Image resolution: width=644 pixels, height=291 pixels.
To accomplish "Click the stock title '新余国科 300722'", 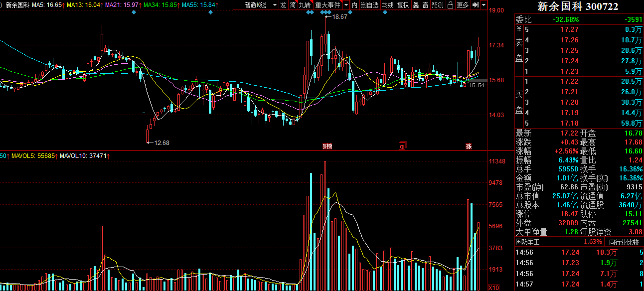I will click(x=578, y=6).
